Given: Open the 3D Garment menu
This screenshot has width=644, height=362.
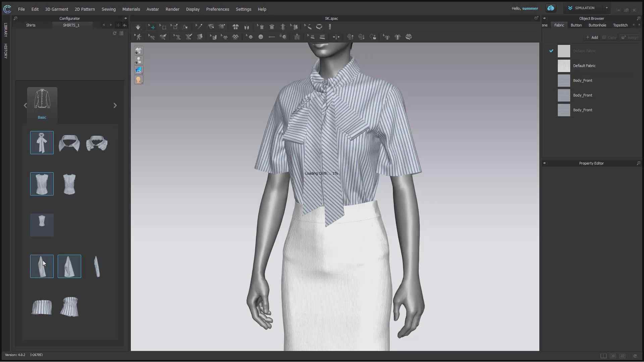Looking at the screenshot, I should 56,9.
